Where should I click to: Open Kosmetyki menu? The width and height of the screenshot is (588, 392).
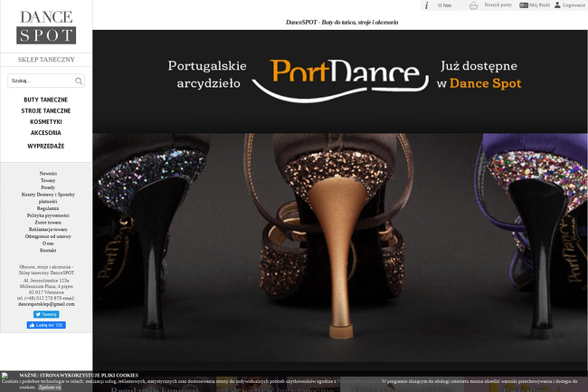46,122
